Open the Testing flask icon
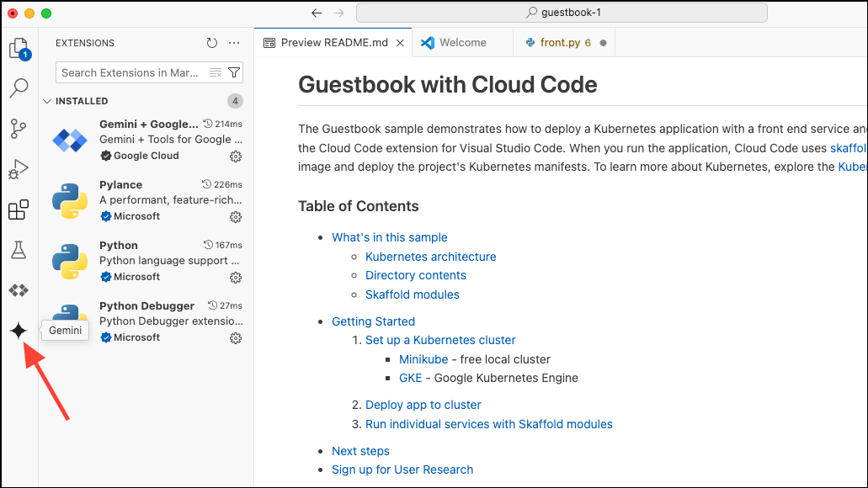This screenshot has width=868, height=488. [19, 250]
